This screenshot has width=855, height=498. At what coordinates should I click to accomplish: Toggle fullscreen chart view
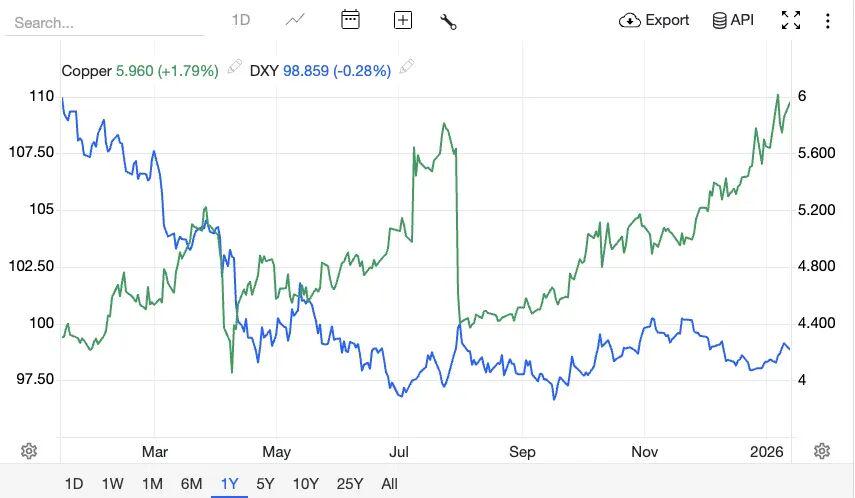[x=791, y=20]
